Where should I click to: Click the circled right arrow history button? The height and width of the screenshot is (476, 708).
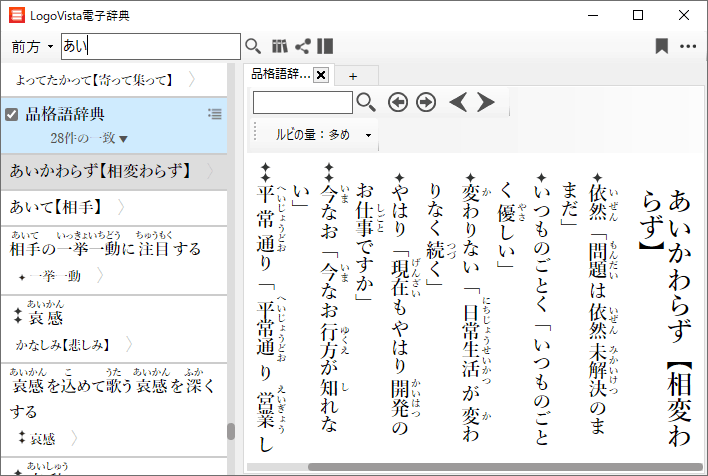[x=426, y=102]
